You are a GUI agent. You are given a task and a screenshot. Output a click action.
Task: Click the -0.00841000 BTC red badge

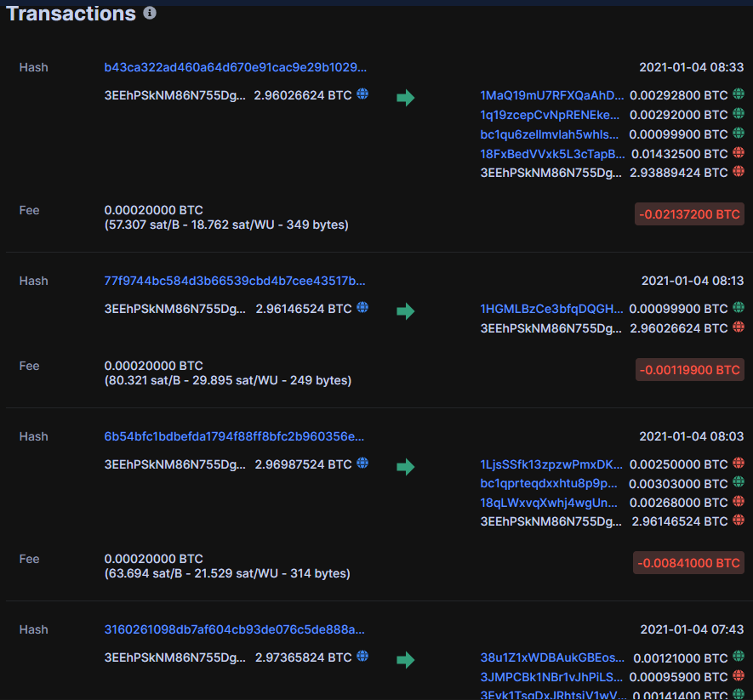pos(688,562)
